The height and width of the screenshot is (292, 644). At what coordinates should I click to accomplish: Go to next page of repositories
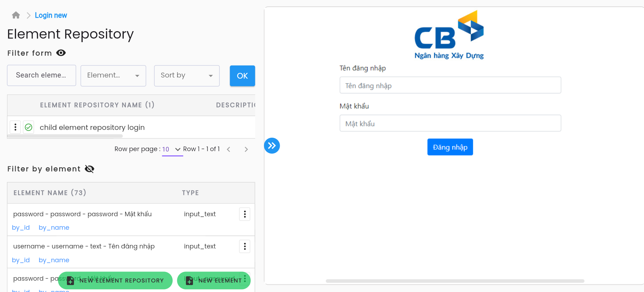(246, 149)
